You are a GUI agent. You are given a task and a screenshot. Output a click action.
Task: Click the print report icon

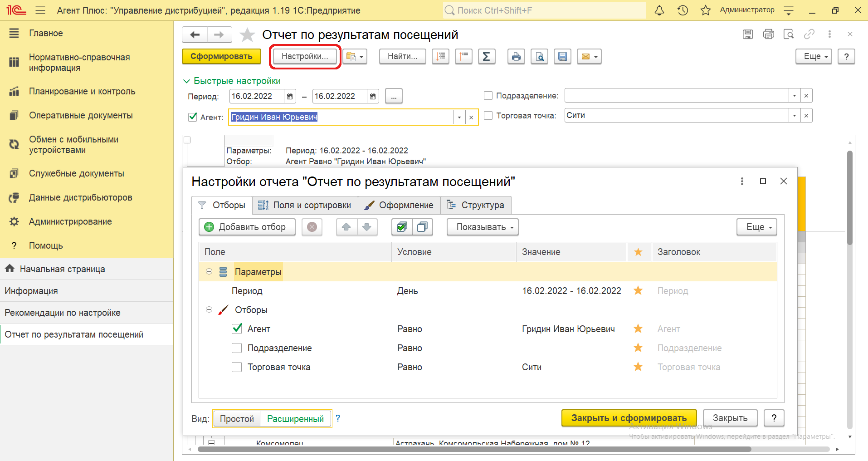click(516, 57)
